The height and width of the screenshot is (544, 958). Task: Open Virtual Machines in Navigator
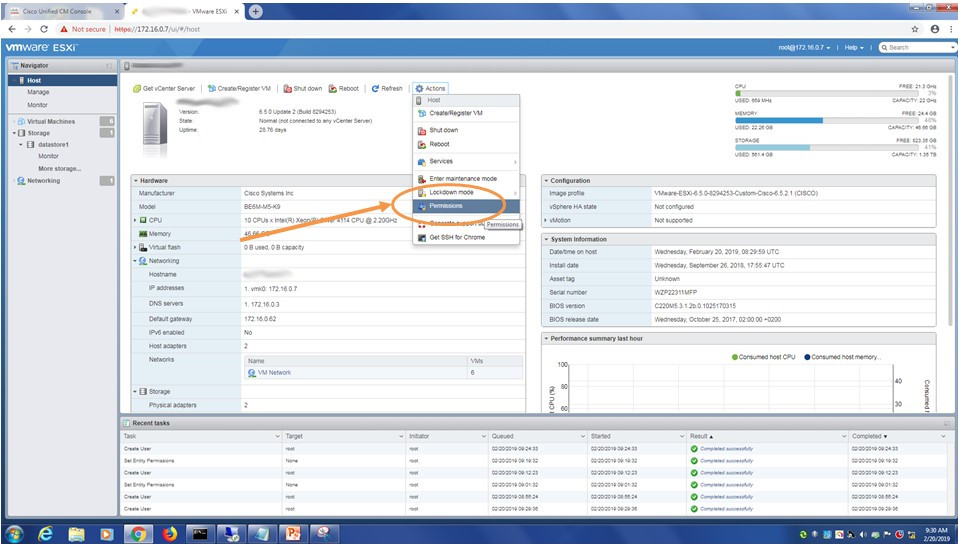[x=51, y=122]
